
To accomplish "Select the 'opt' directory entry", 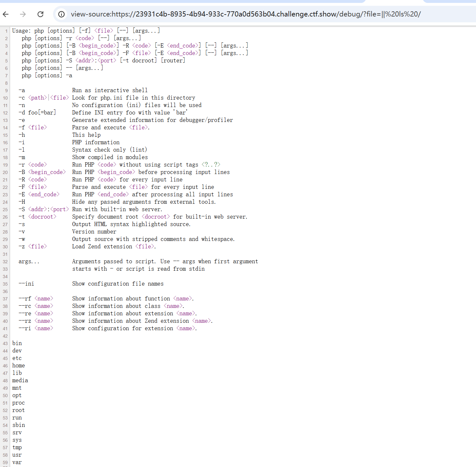I will 17,395.
